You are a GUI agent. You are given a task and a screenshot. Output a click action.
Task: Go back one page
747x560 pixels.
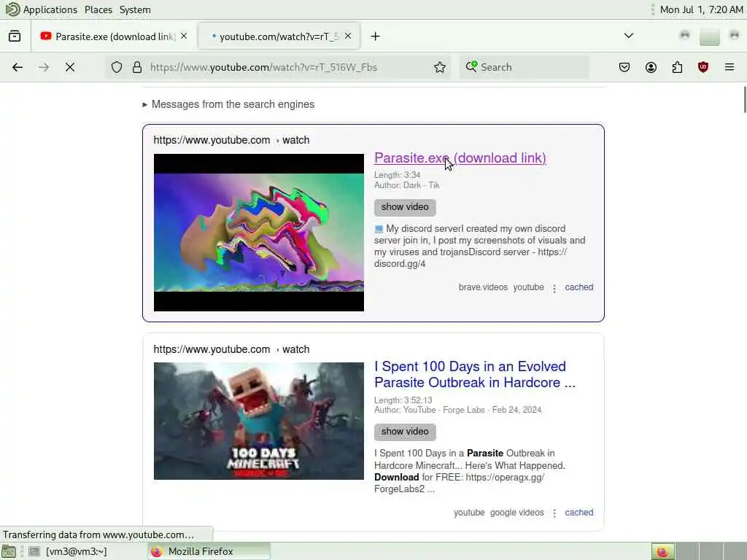[x=18, y=67]
